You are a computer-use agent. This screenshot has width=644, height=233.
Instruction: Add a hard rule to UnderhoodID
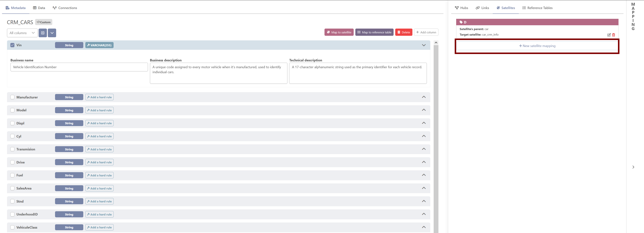pos(99,214)
